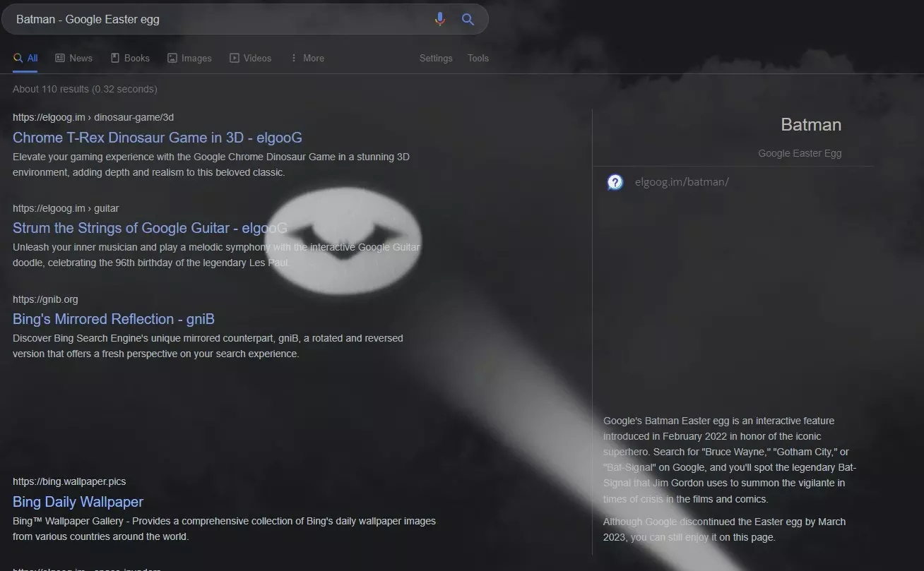Image resolution: width=924 pixels, height=571 pixels.
Task: Open Strum the Strings of Google Guitar link
Action: click(x=150, y=228)
